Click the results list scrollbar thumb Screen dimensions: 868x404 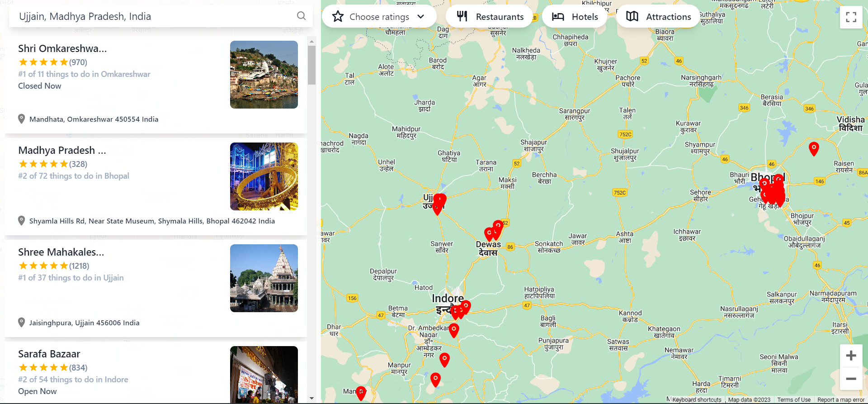pyautogui.click(x=311, y=65)
